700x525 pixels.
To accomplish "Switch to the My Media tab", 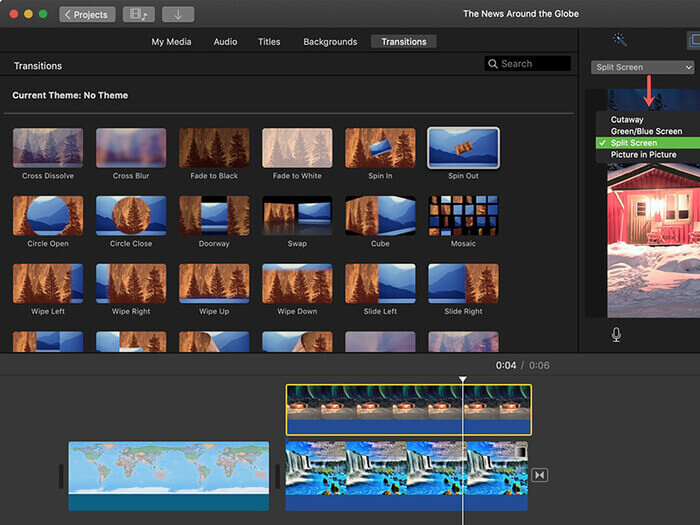I will [x=171, y=42].
